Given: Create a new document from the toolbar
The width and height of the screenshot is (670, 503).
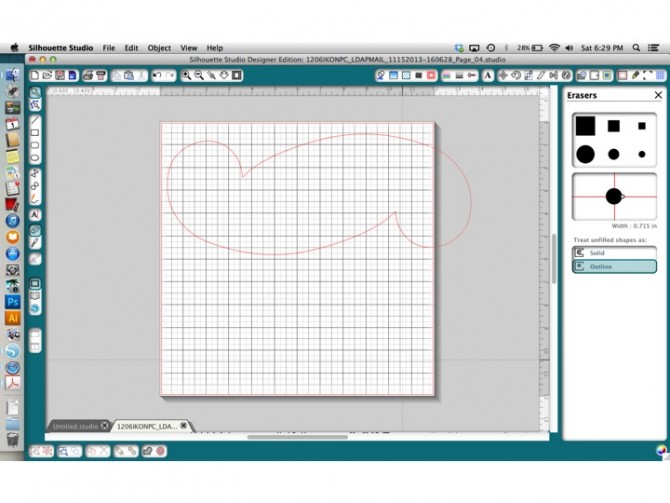Looking at the screenshot, I should pos(35,76).
